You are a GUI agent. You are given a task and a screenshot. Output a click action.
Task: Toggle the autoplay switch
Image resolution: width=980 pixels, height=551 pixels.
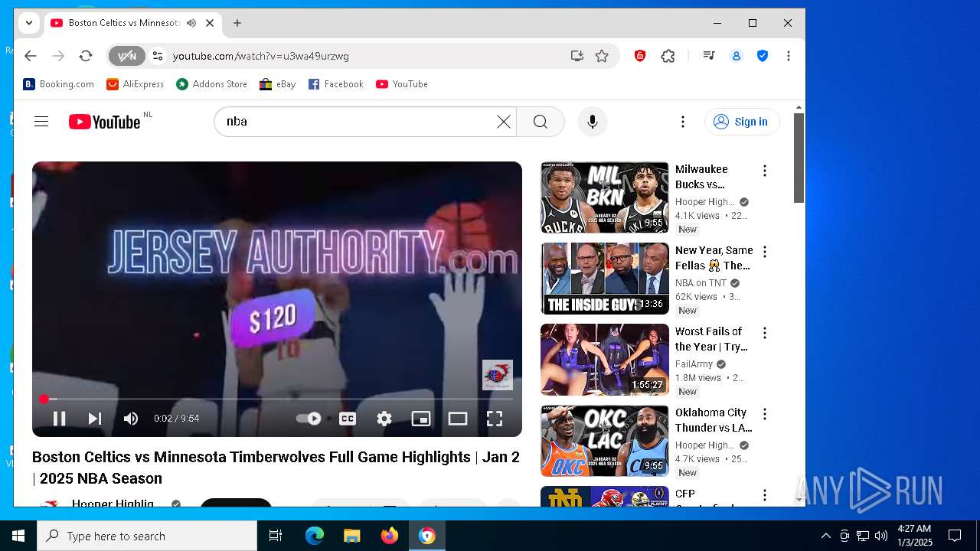309,419
